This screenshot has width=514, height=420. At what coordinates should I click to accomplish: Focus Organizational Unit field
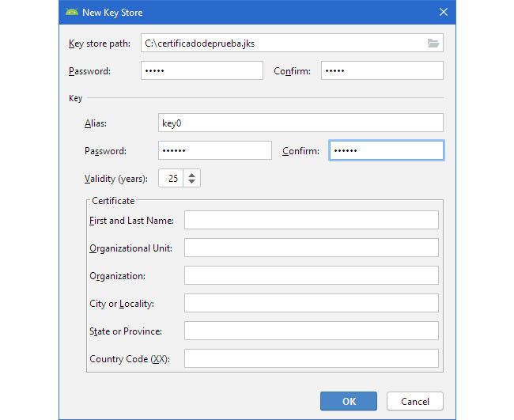pyautogui.click(x=312, y=248)
